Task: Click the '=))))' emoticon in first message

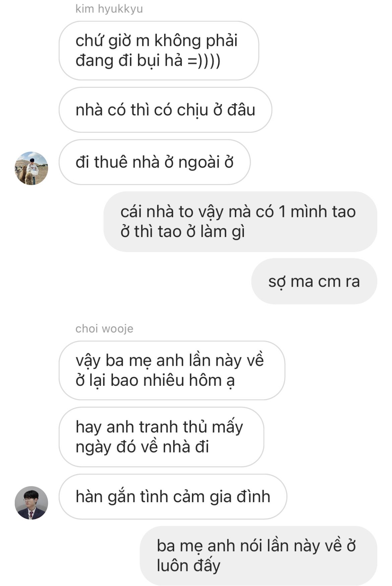Action: pyautogui.click(x=204, y=61)
